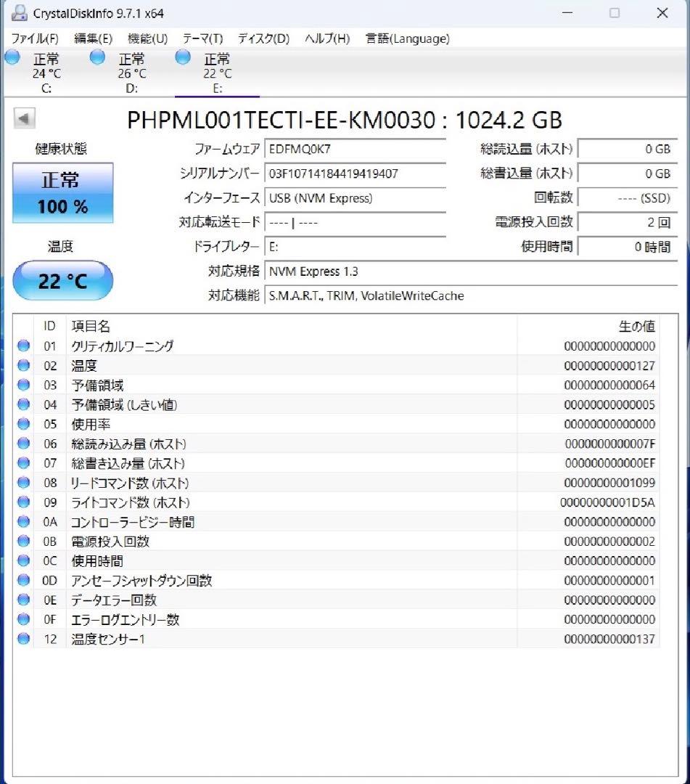Click the status dot above drive C:
The width and height of the screenshot is (690, 784).
12,57
